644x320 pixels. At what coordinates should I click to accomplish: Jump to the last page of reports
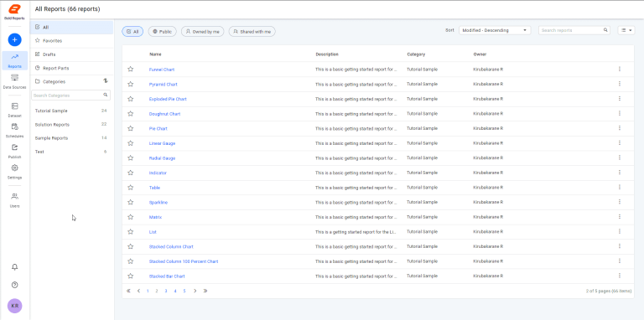click(205, 291)
